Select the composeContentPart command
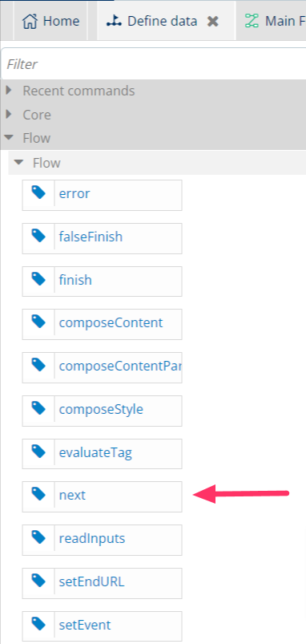The height and width of the screenshot is (644, 306). point(102,367)
